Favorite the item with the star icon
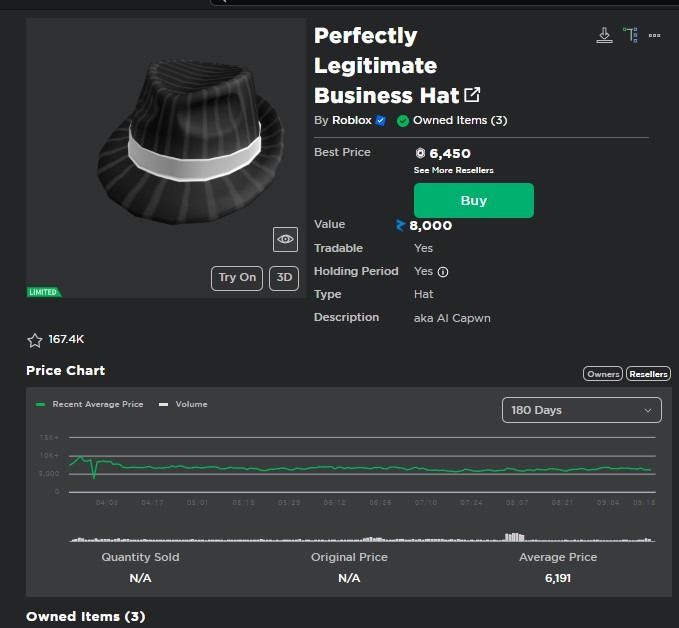 pyautogui.click(x=35, y=340)
